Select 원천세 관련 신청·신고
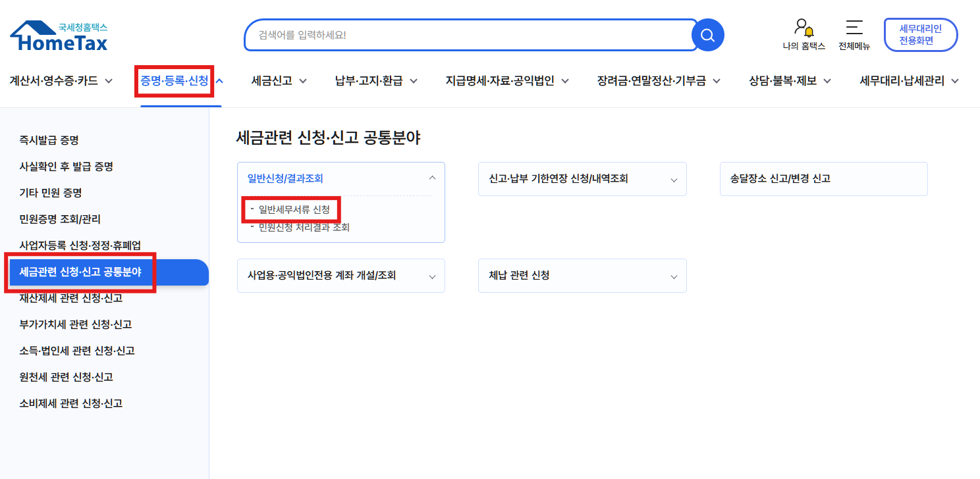 click(67, 377)
